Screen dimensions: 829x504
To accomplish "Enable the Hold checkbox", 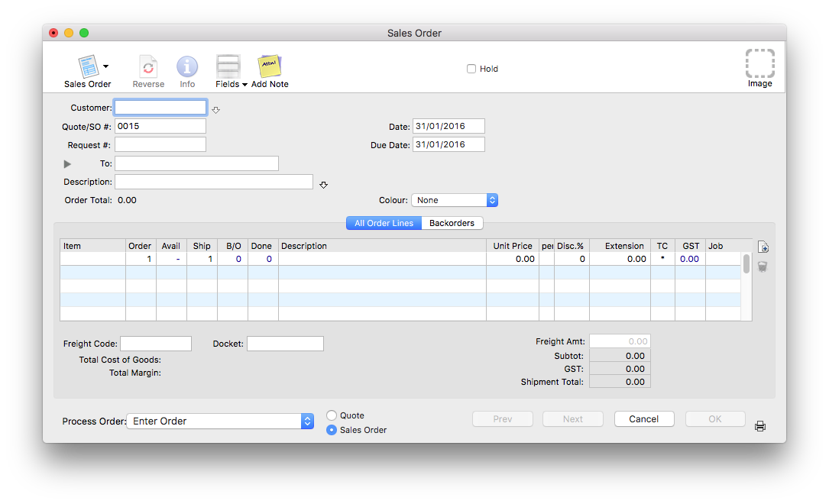I will coord(471,68).
